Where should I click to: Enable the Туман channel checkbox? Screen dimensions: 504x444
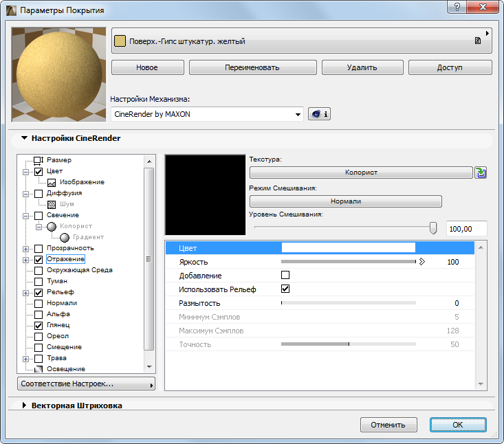coord(39,281)
